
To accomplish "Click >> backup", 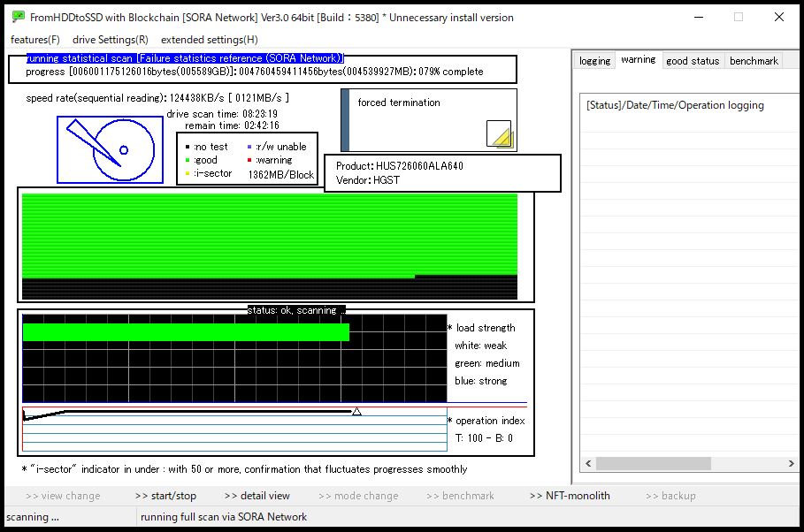I will 670,496.
